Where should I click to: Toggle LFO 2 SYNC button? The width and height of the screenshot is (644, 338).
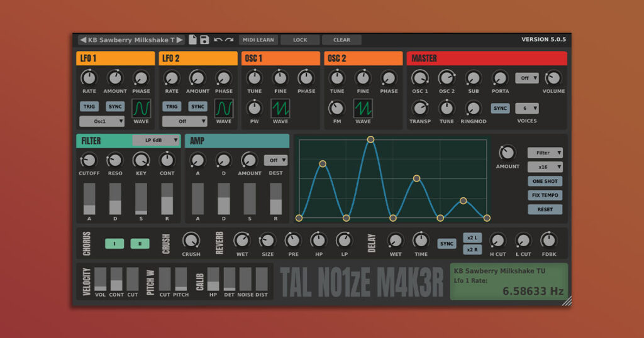[197, 107]
